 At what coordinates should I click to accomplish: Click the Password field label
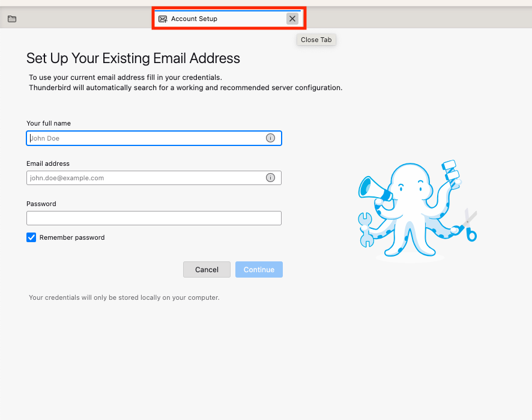[41, 204]
